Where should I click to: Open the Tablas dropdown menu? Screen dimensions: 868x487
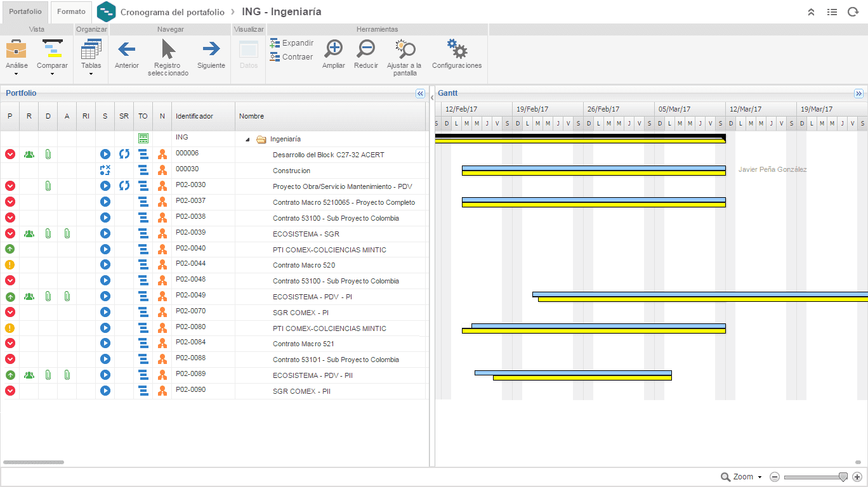pyautogui.click(x=91, y=57)
